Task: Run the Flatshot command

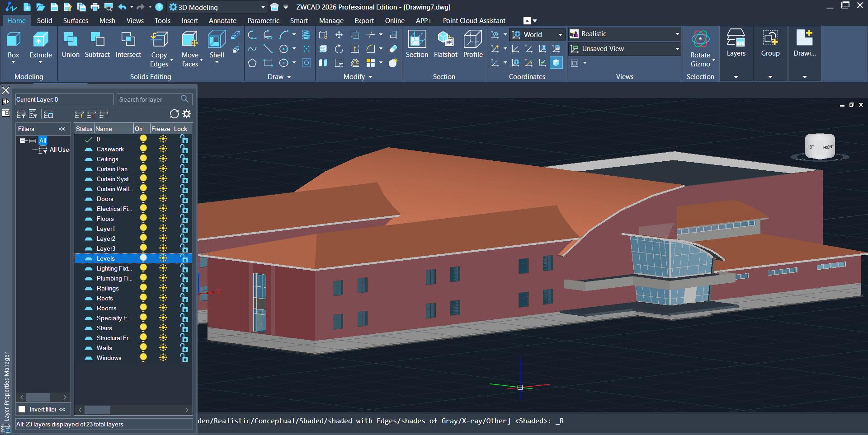Action: click(445, 45)
